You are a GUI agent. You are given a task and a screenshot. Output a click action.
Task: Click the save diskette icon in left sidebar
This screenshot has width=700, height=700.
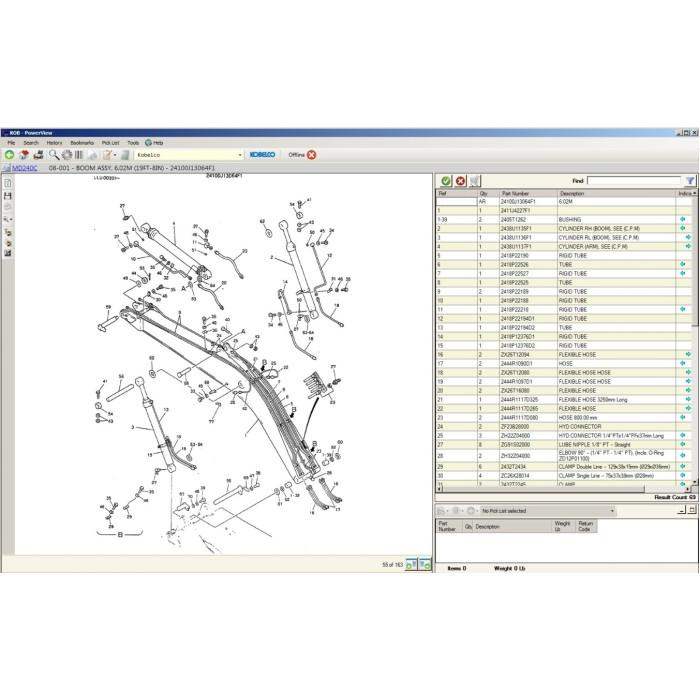point(8,196)
